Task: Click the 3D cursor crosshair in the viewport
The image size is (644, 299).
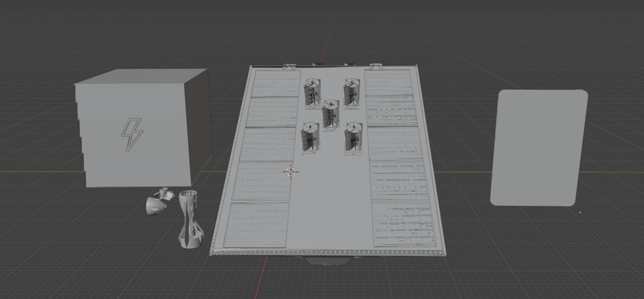Action: [x=291, y=172]
